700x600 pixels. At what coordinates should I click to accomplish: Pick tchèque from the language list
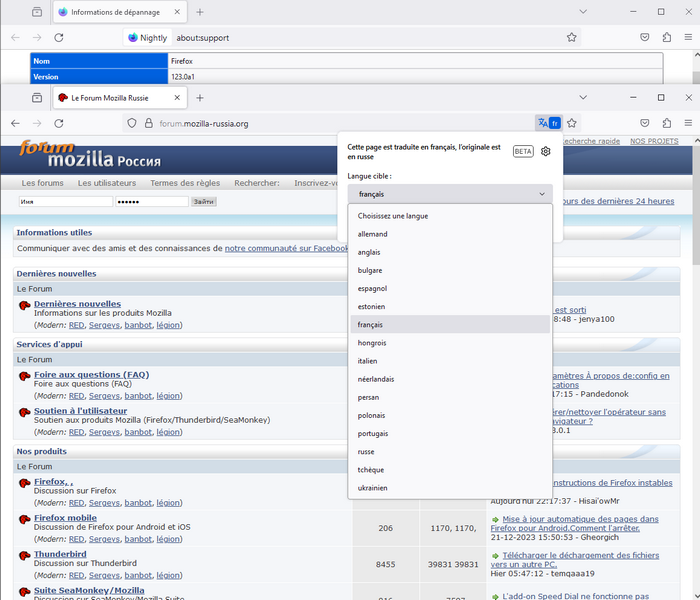pos(450,470)
